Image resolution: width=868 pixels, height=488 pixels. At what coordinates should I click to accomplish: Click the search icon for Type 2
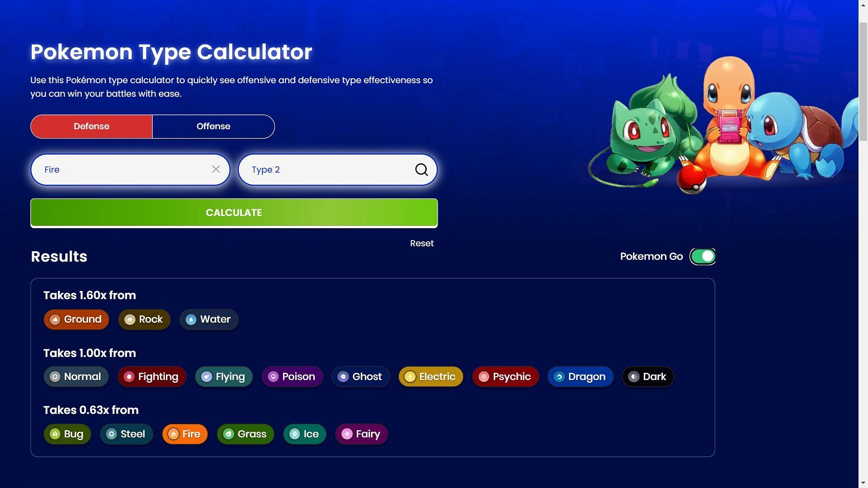tap(422, 169)
